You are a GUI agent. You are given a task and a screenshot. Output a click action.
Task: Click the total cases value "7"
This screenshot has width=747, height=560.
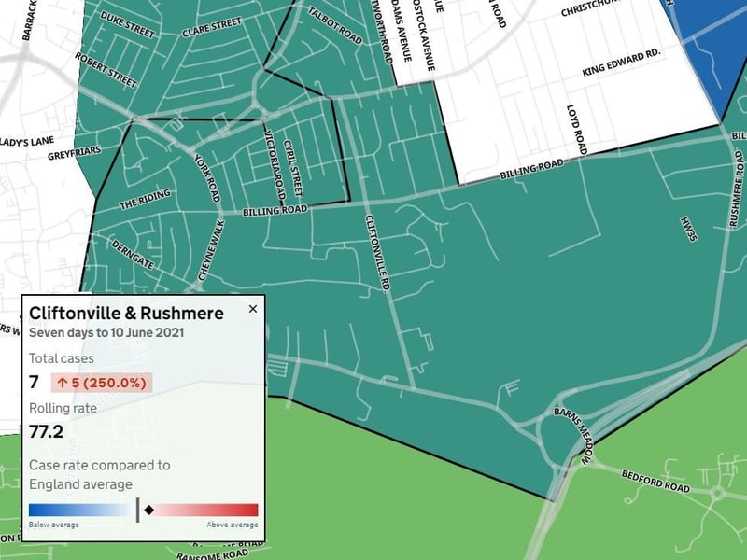[34, 383]
